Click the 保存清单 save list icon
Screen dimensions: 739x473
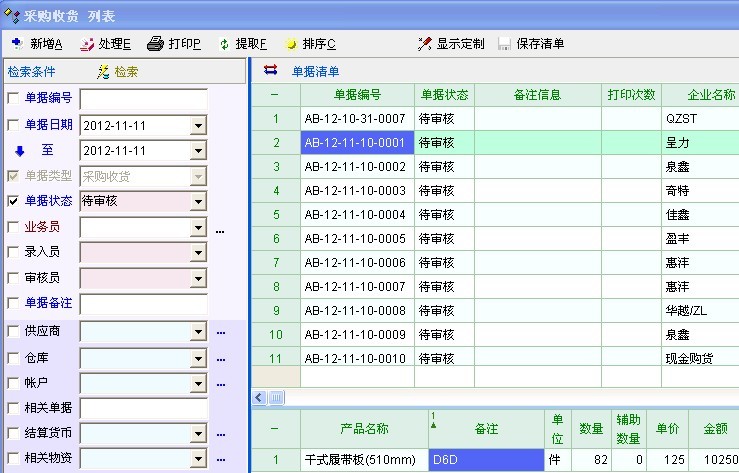504,44
